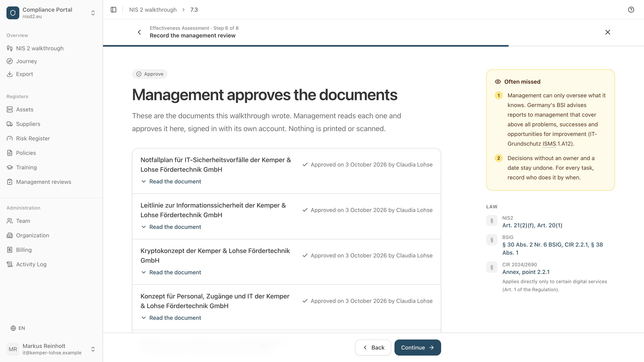Click the Billing receipt icon
Screen dimensions: 644x362
9,250
